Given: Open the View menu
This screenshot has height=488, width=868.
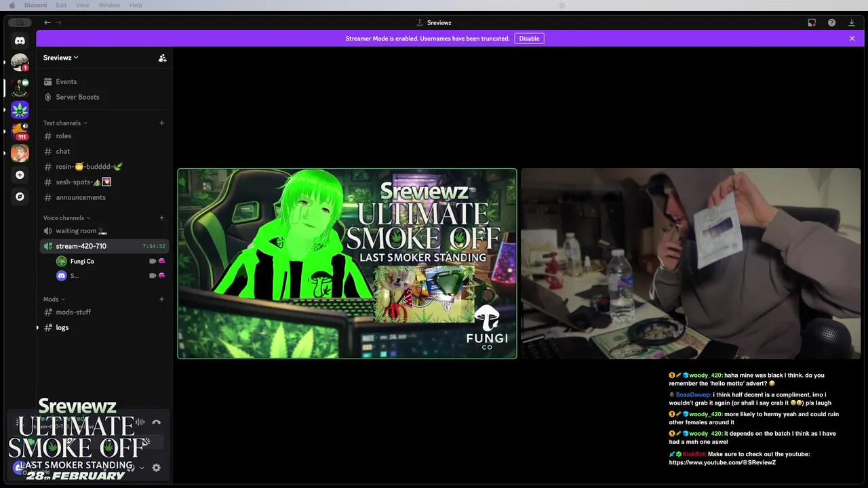Looking at the screenshot, I should coord(82,5).
